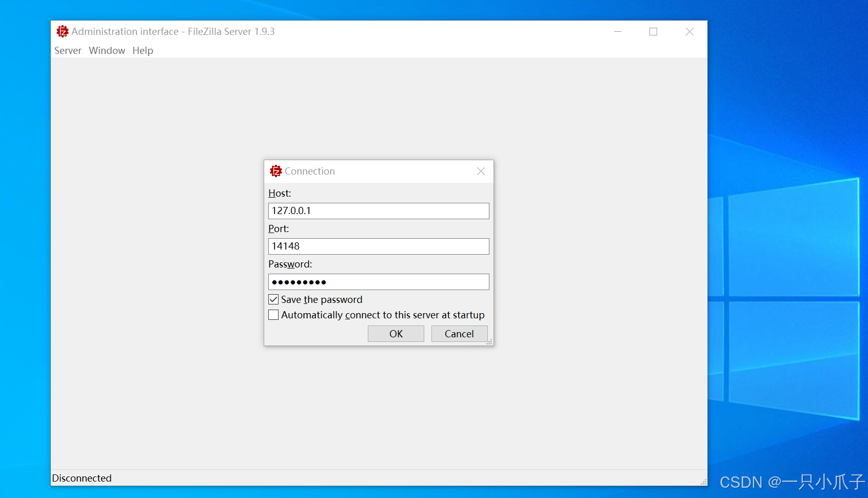Click the Disconnected status bar text
This screenshot has height=498, width=868.
click(x=82, y=478)
